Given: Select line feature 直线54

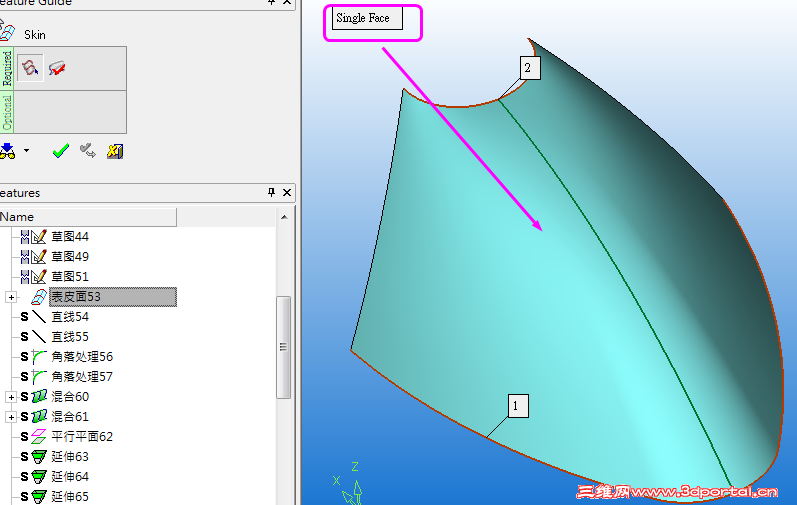Looking at the screenshot, I should click(70, 317).
